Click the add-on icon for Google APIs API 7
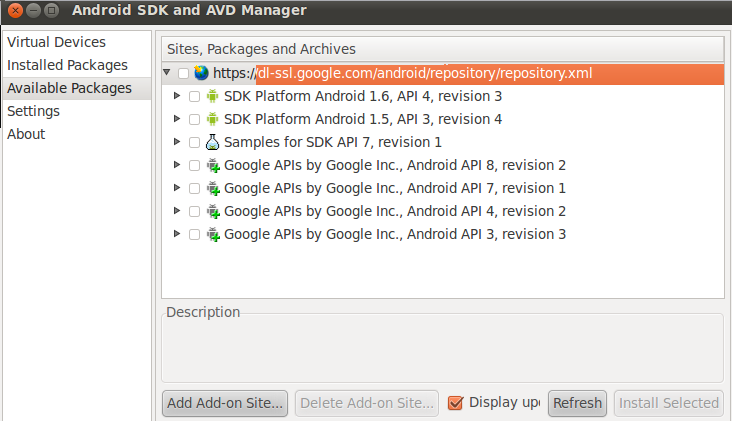The image size is (732, 421). coord(213,188)
